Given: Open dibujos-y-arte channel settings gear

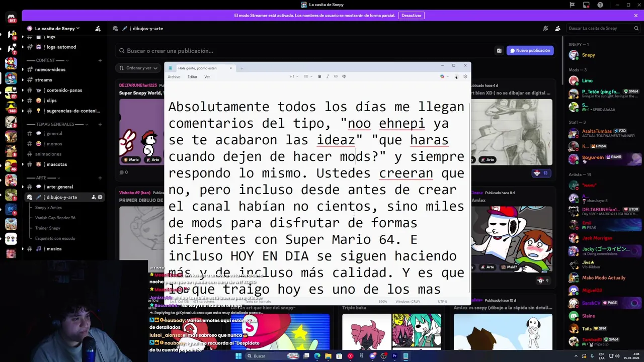Looking at the screenshot, I should tap(100, 197).
